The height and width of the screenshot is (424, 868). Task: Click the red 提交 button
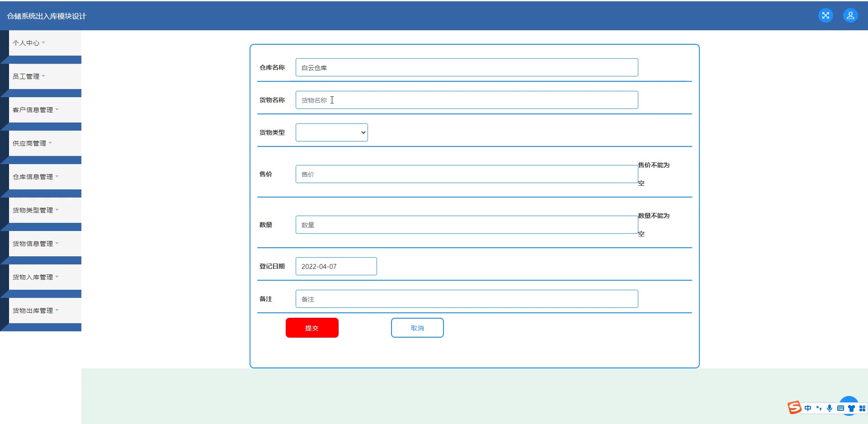[x=312, y=328]
